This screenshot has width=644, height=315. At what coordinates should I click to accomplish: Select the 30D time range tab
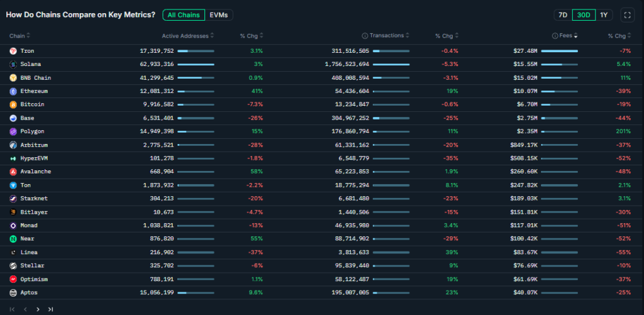click(584, 15)
